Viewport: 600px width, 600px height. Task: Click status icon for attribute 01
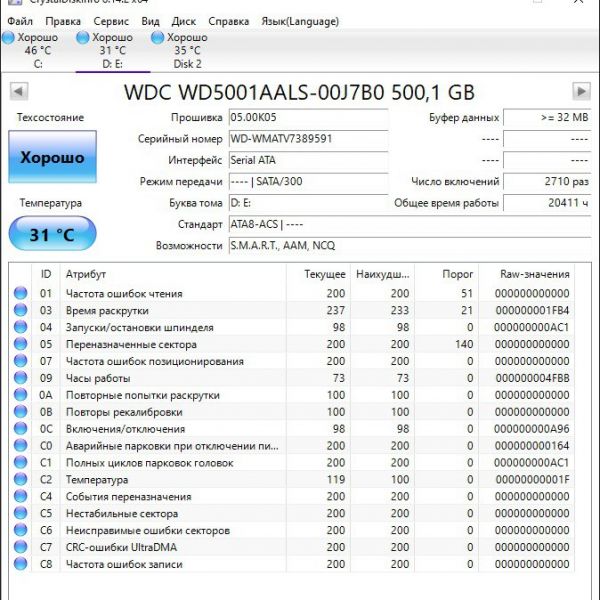(x=20, y=293)
